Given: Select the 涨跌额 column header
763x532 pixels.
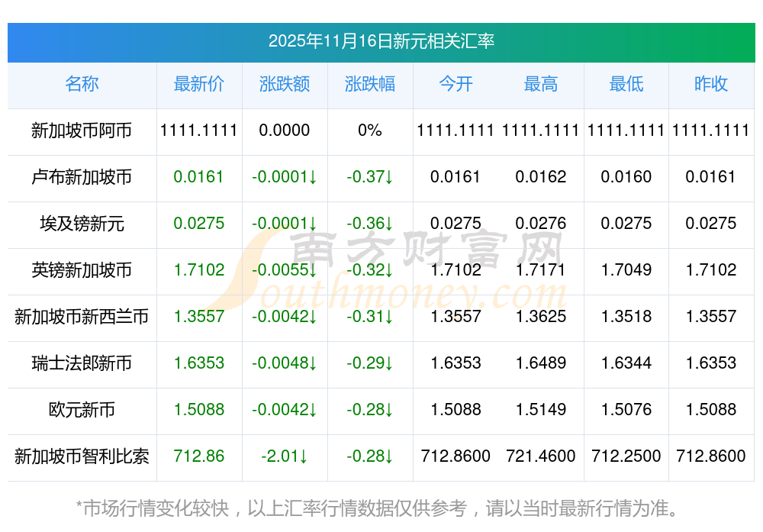Looking at the screenshot, I should (285, 84).
